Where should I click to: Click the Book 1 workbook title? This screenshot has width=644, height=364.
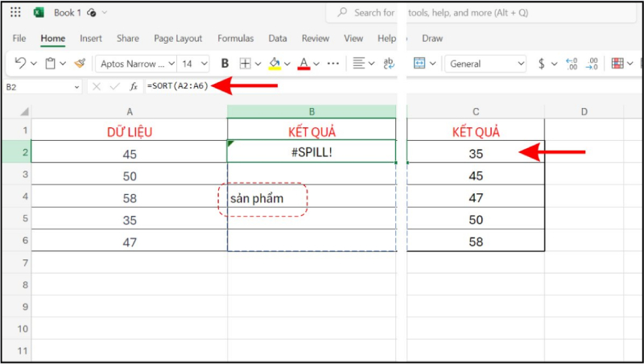click(x=67, y=13)
